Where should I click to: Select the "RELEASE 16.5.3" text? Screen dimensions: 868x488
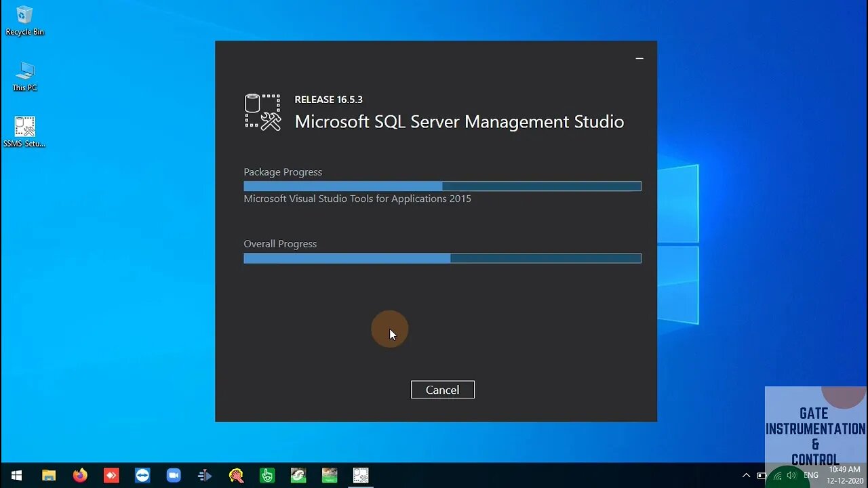(x=328, y=100)
